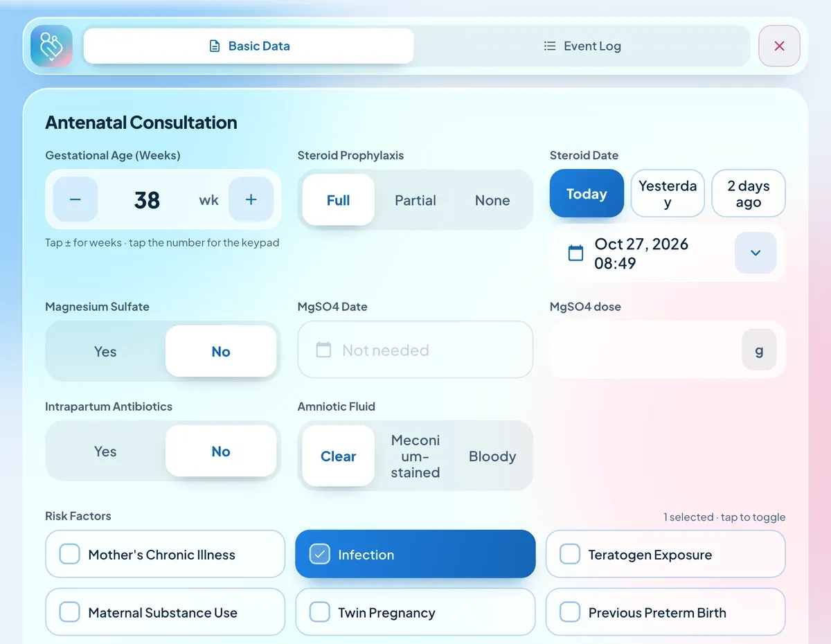Check Maternal Substance Use risk factor
The image size is (831, 644).
(165, 612)
